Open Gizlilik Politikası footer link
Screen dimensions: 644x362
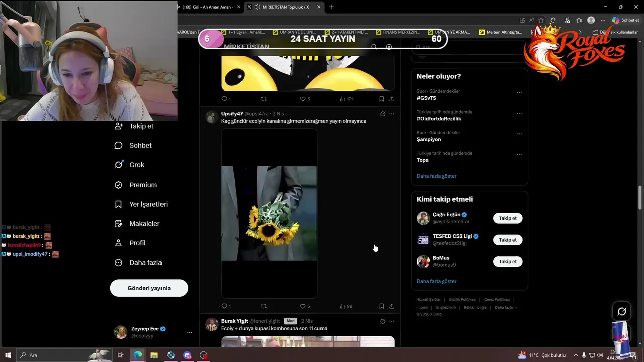462,299
